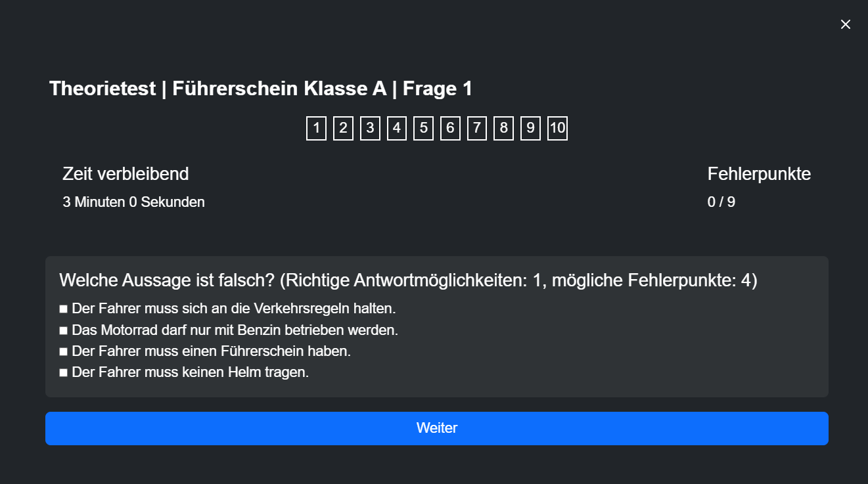Click the 'Welche Aussage ist falsch?' question text

coord(407,280)
